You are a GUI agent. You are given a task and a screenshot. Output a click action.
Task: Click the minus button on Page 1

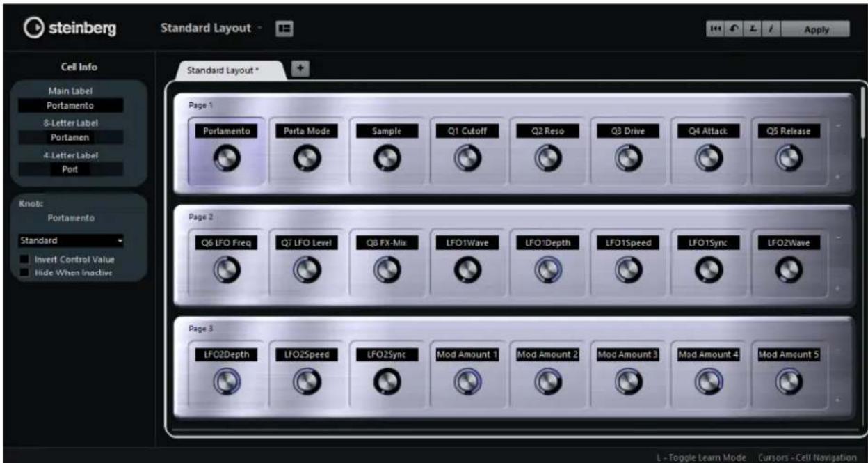tap(837, 127)
